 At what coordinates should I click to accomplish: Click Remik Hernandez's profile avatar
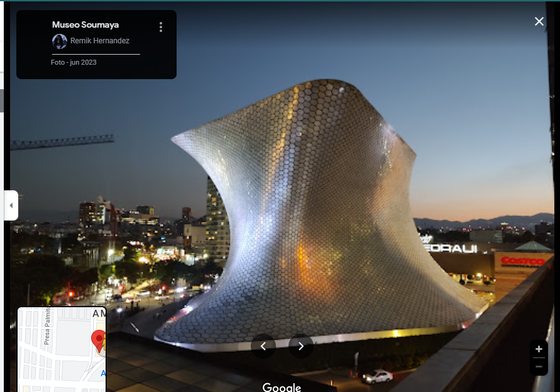60,41
